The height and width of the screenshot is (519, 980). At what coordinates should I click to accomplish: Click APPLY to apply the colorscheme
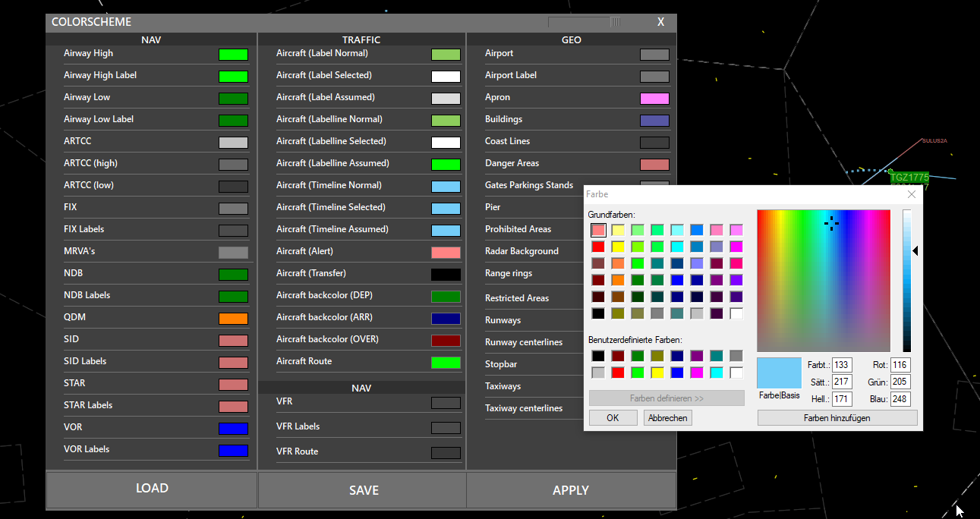tap(571, 490)
